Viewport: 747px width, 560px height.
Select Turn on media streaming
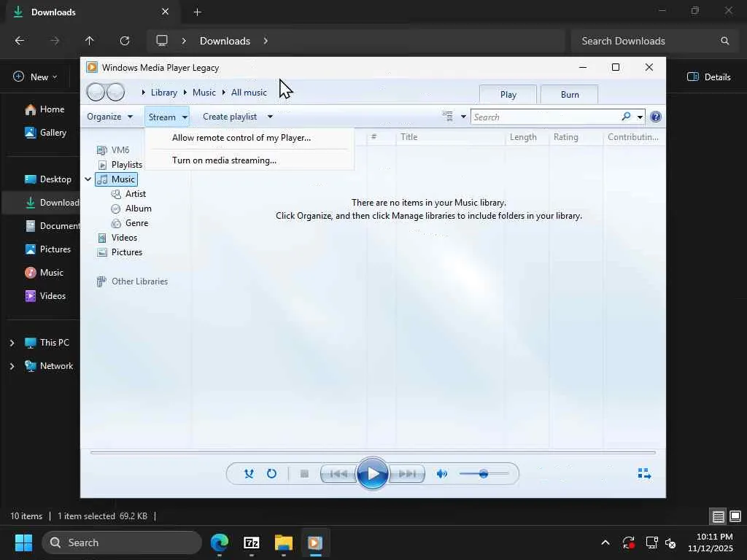[224, 160]
